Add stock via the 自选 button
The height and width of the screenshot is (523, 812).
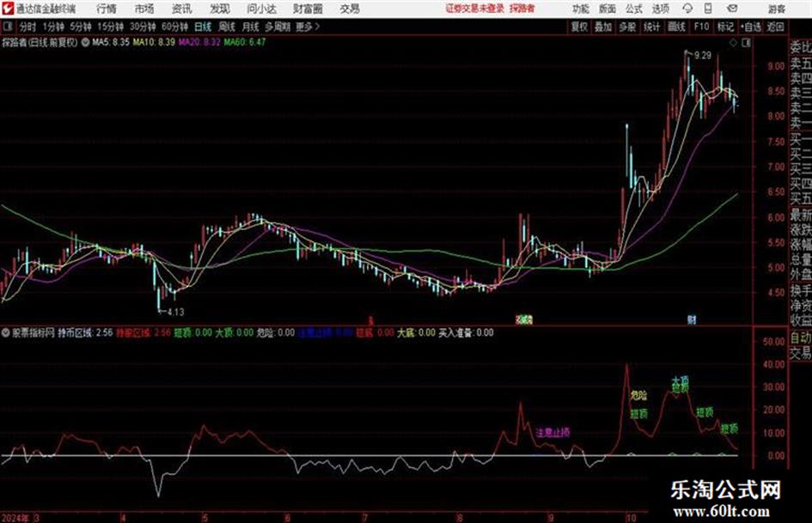[751, 27]
